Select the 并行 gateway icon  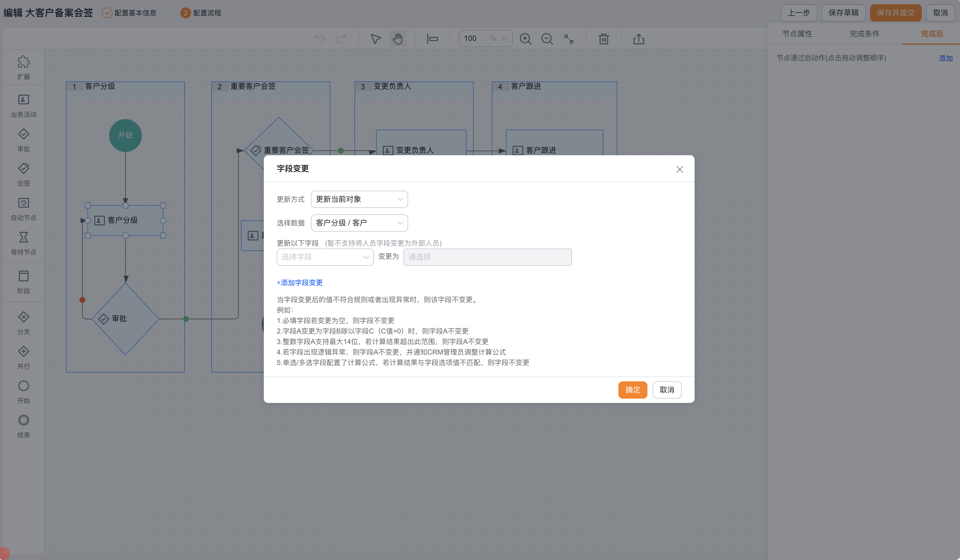[x=24, y=351]
